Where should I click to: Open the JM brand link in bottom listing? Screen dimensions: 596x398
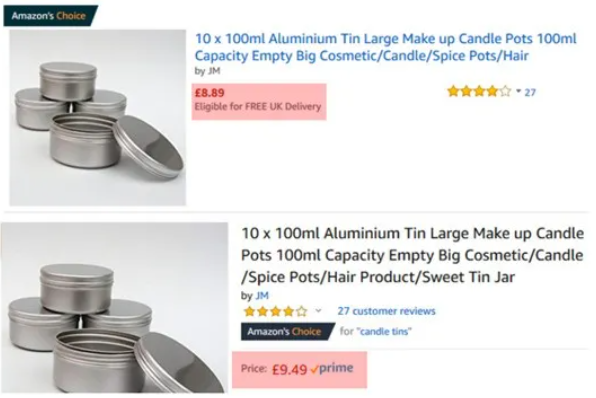coord(262,295)
